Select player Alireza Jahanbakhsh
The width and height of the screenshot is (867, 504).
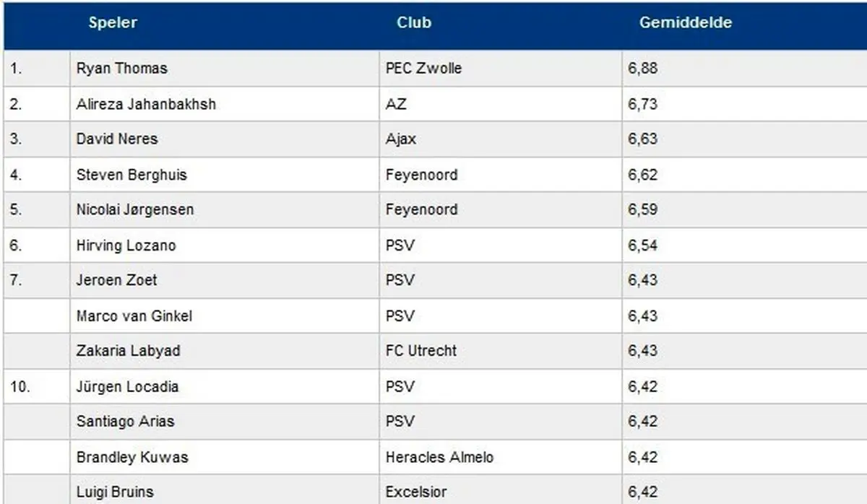146,104
